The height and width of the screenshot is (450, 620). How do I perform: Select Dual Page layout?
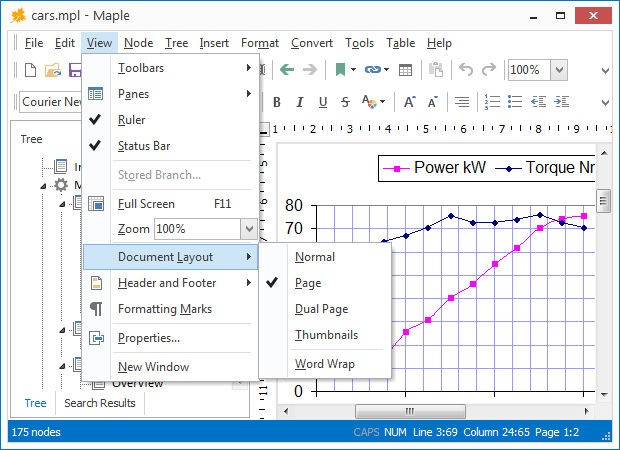tap(325, 309)
